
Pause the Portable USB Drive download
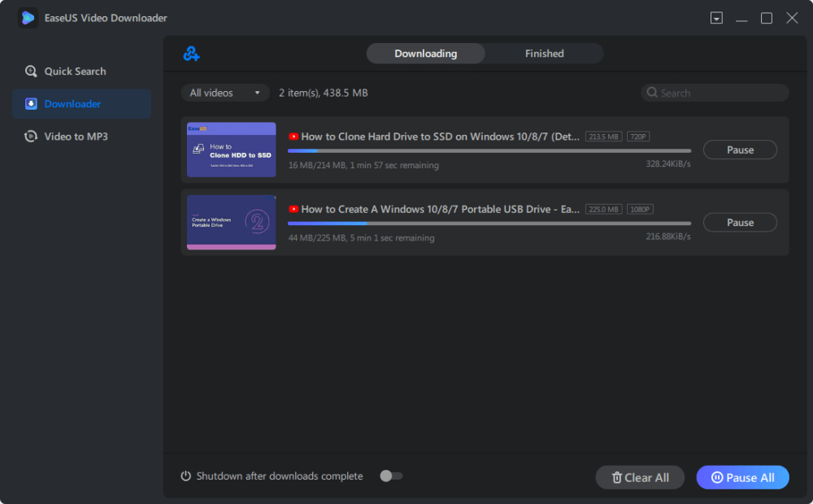point(740,223)
